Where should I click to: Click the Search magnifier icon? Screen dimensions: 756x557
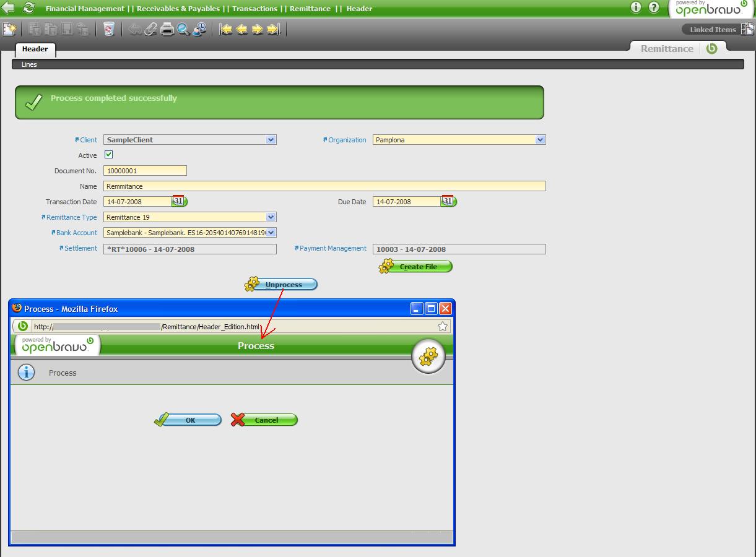coord(183,29)
